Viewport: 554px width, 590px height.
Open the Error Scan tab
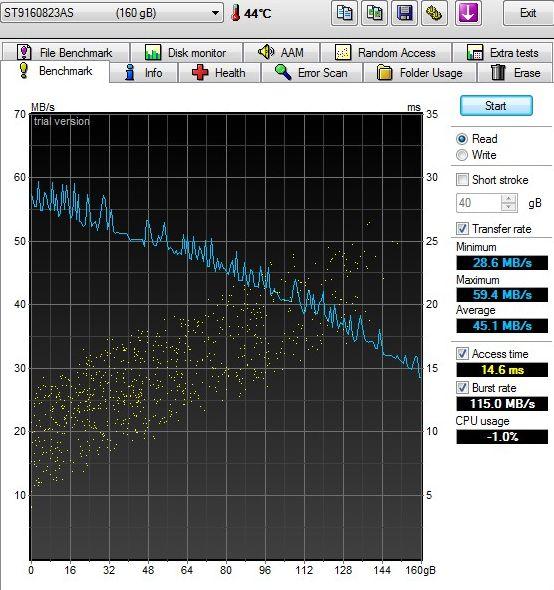click(312, 72)
